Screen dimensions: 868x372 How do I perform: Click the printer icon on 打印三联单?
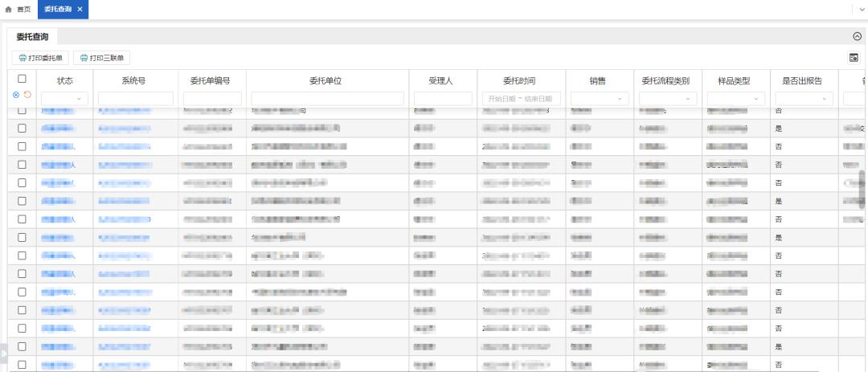coord(84,58)
